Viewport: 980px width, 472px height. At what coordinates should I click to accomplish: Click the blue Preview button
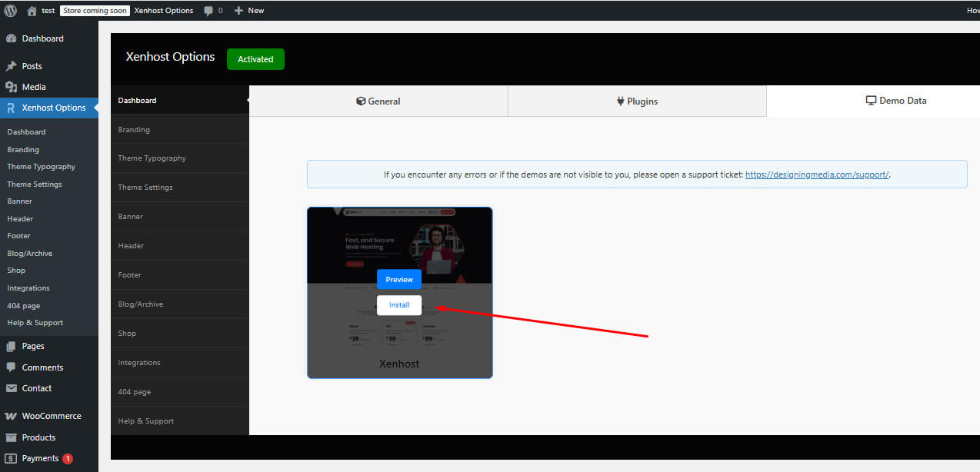pyautogui.click(x=399, y=280)
